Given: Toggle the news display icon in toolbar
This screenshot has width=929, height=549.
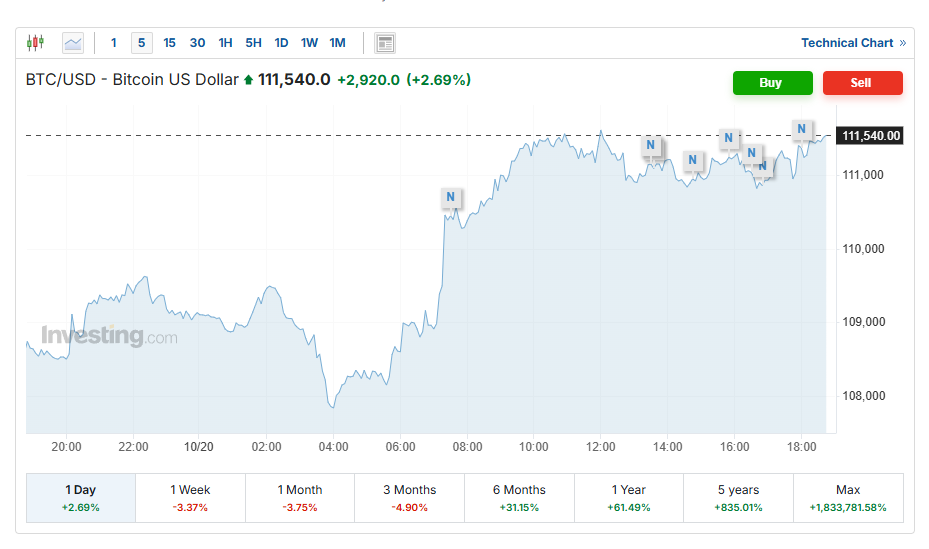Looking at the screenshot, I should point(385,43).
